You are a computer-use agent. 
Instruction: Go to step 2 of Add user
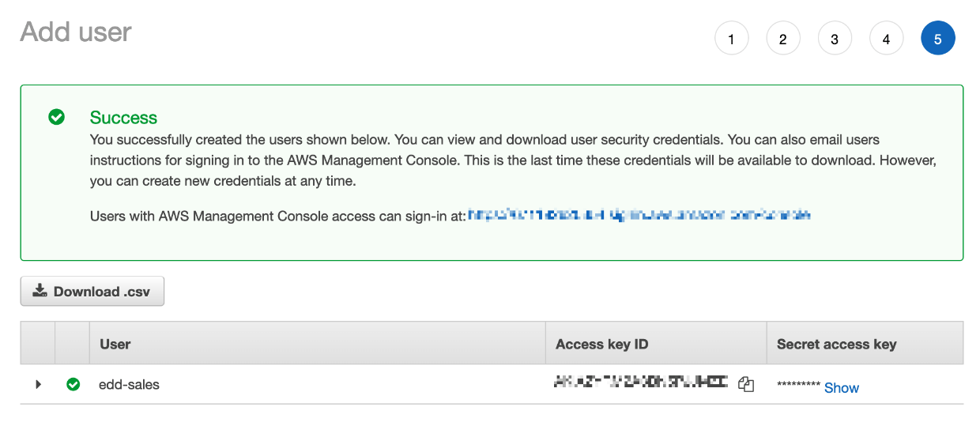pyautogui.click(x=783, y=39)
